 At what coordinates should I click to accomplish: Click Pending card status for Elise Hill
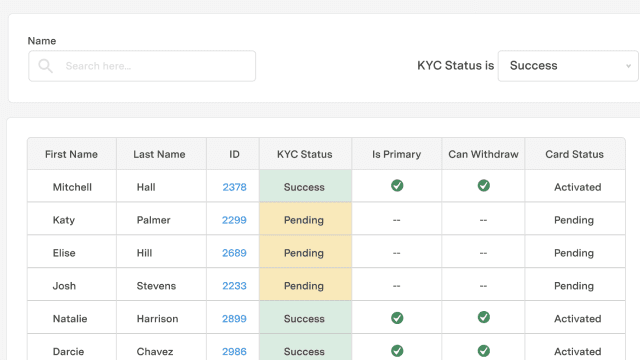574,253
